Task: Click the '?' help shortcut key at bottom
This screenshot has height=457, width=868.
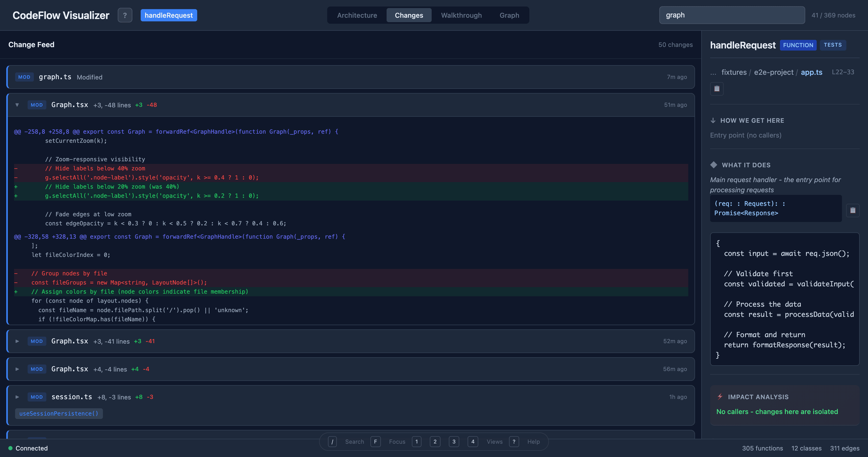Action: (514, 441)
